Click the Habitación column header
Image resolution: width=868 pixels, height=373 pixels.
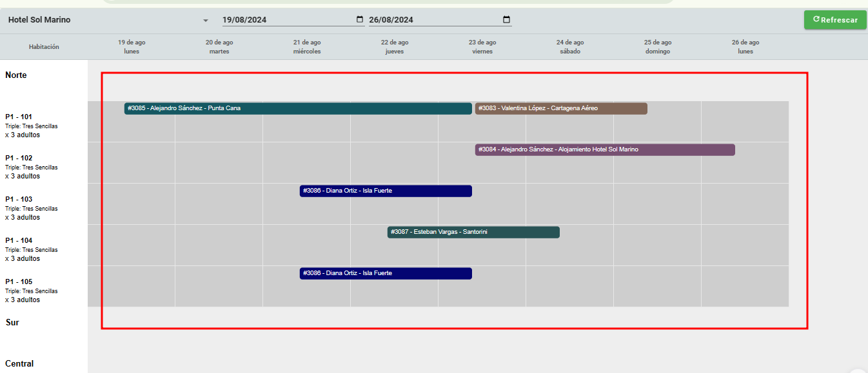44,47
